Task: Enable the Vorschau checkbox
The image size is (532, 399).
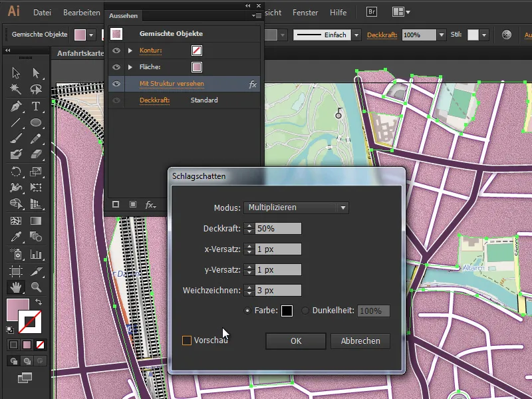Action: pos(187,340)
